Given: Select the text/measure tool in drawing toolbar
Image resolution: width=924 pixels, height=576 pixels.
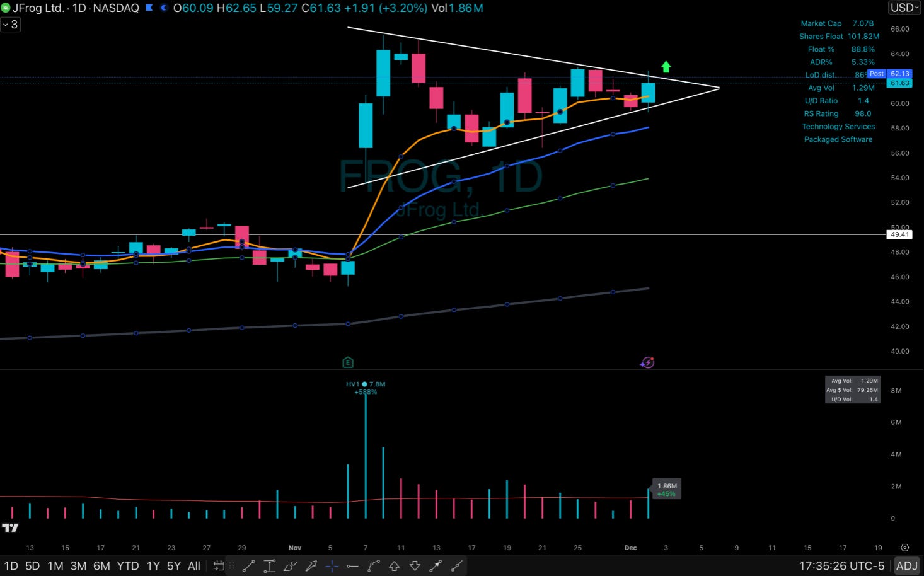Looking at the screenshot, I should click(269, 566).
